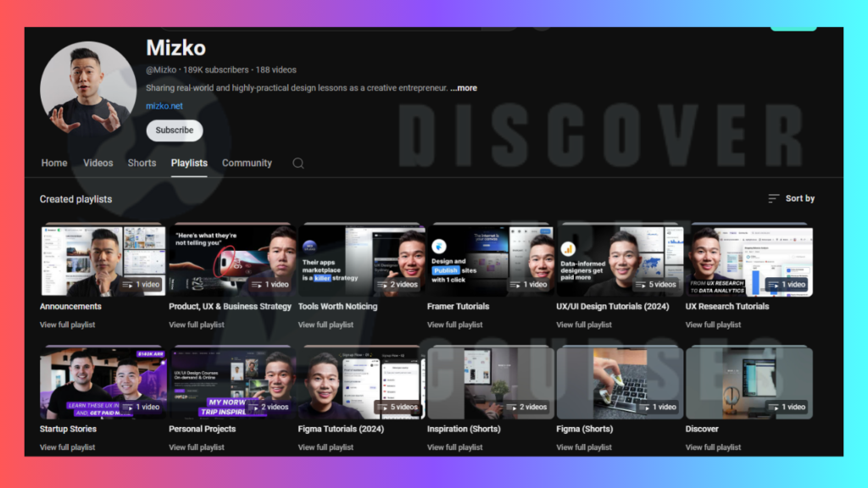Click the Created playlists heading
The width and height of the screenshot is (868, 488).
click(x=75, y=199)
